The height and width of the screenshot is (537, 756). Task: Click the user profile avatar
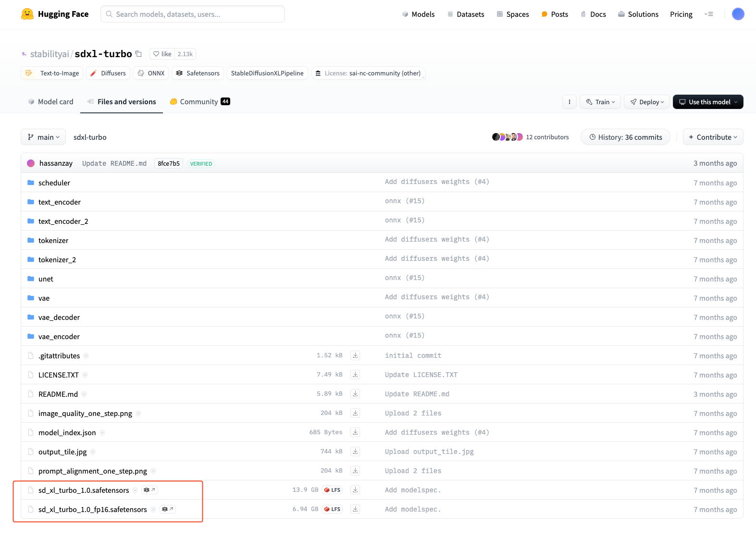738,14
